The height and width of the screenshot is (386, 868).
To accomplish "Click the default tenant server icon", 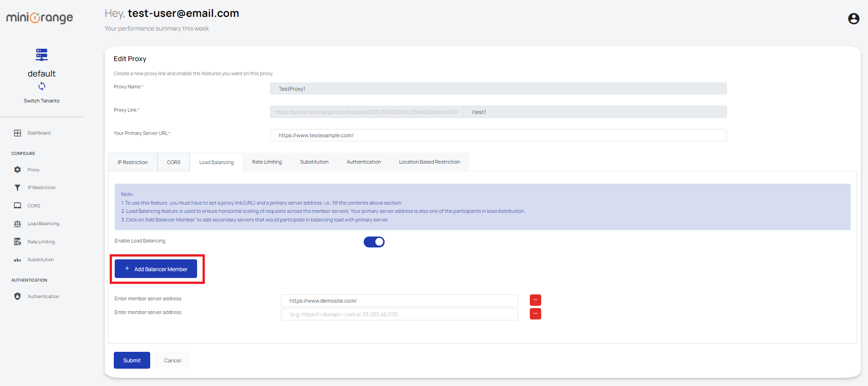I will pos(41,55).
